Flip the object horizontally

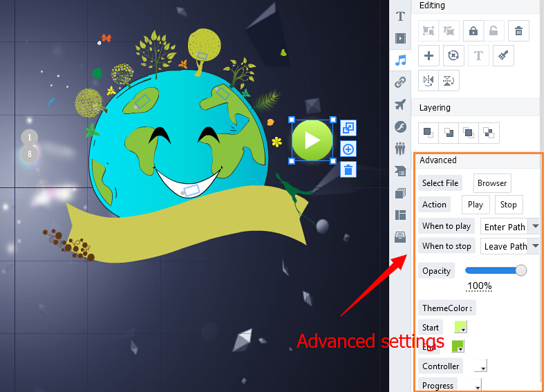tap(429, 80)
